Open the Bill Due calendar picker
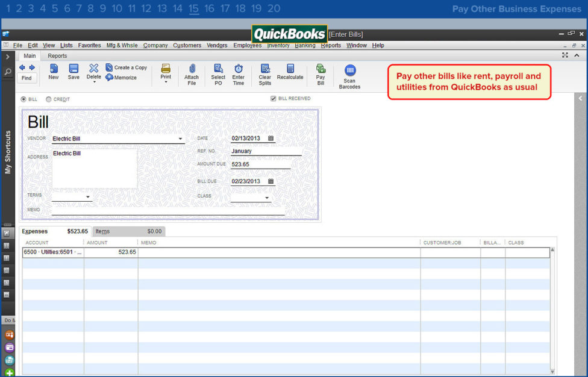The height and width of the screenshot is (377, 588). (x=271, y=181)
